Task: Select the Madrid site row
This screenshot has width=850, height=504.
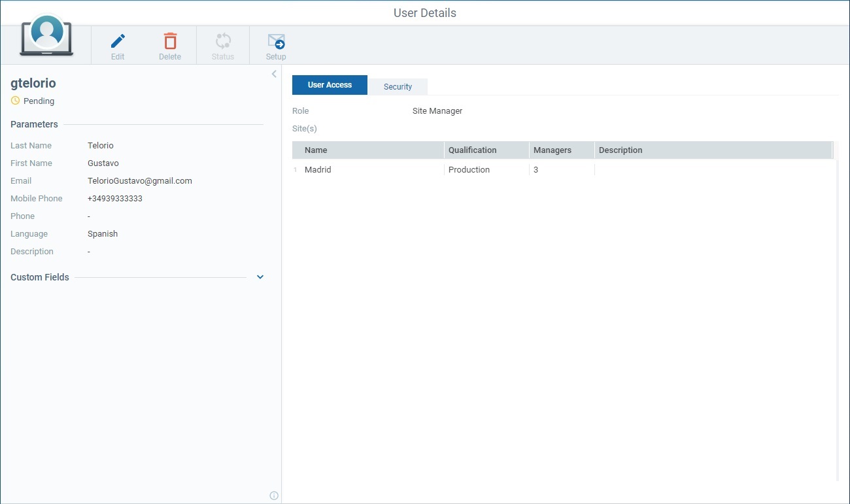Action: 318,170
